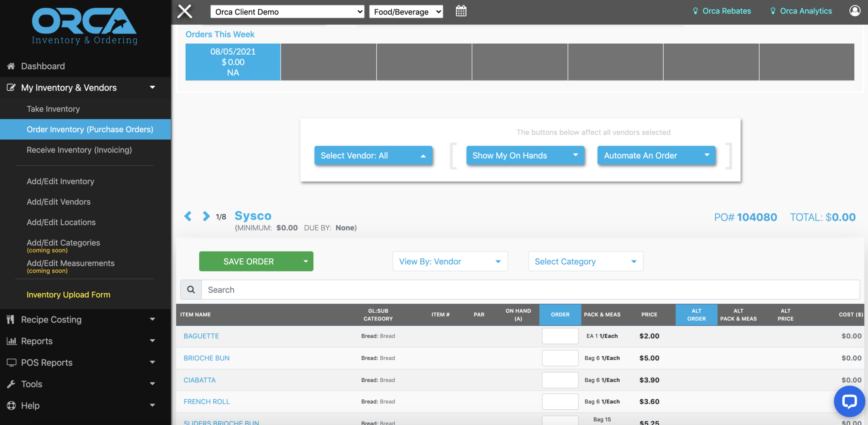The image size is (868, 425).
Task: Select Take Inventory in sidebar
Action: coord(53,109)
